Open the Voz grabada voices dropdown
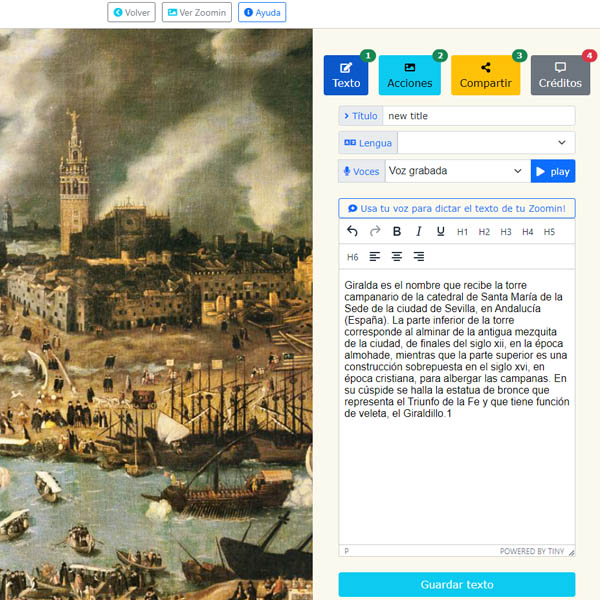The width and height of the screenshot is (600, 600). point(458,171)
